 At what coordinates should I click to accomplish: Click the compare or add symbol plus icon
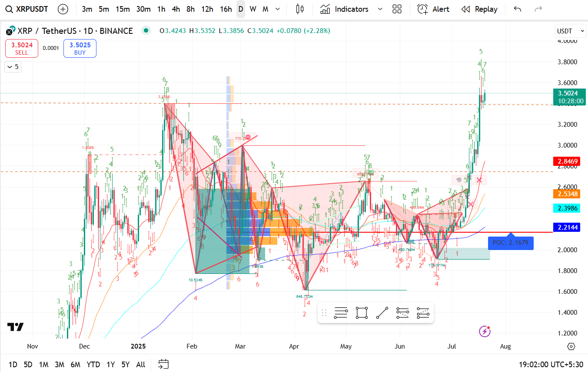63,9
